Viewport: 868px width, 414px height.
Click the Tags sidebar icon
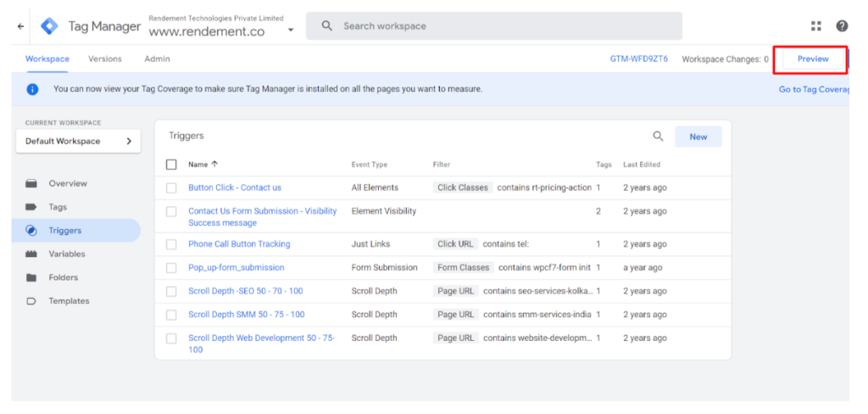(31, 207)
